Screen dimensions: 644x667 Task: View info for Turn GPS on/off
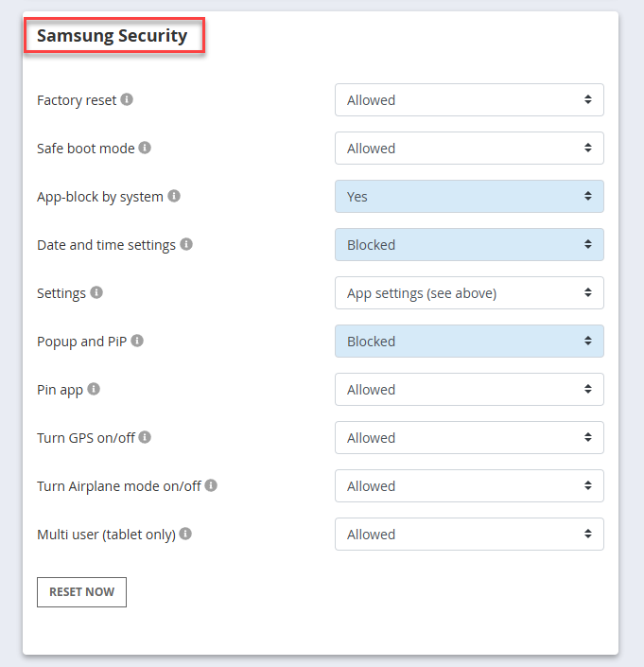145,437
